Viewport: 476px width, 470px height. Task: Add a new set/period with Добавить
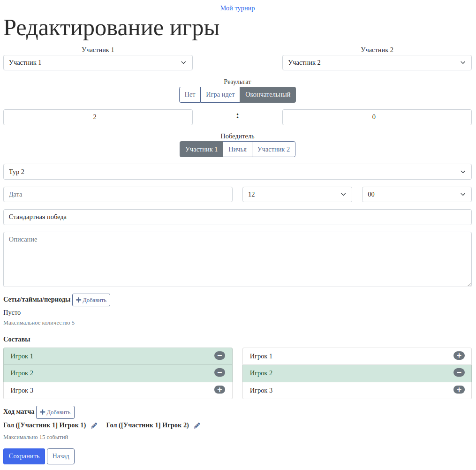click(91, 300)
